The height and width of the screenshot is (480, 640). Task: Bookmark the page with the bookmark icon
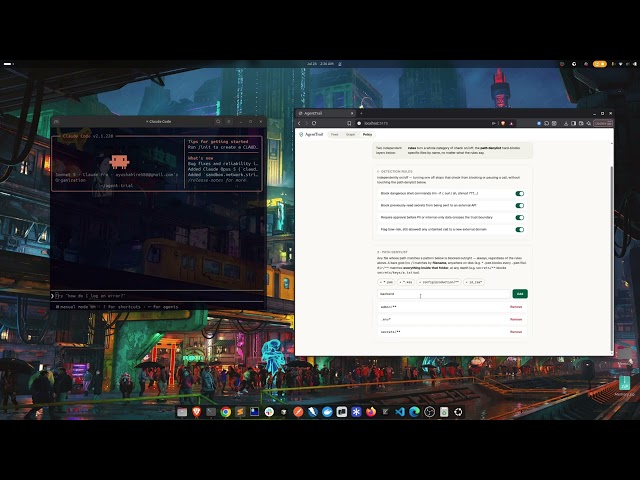pos(349,123)
